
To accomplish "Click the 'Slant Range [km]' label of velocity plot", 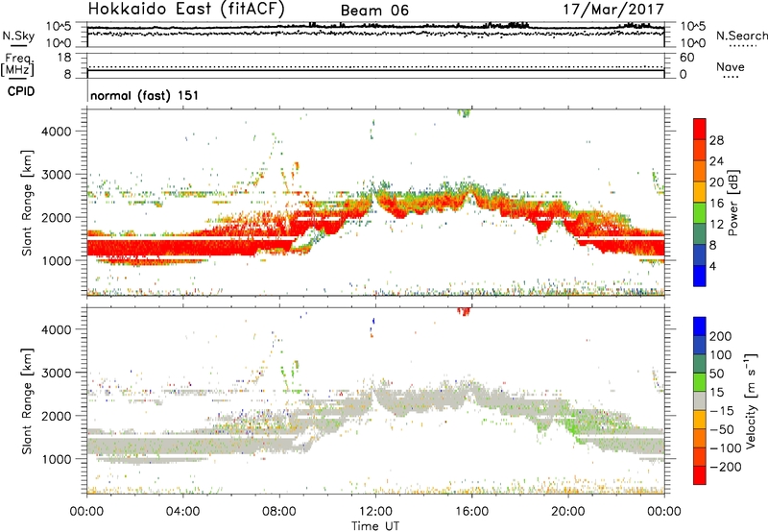I will tap(27, 400).
